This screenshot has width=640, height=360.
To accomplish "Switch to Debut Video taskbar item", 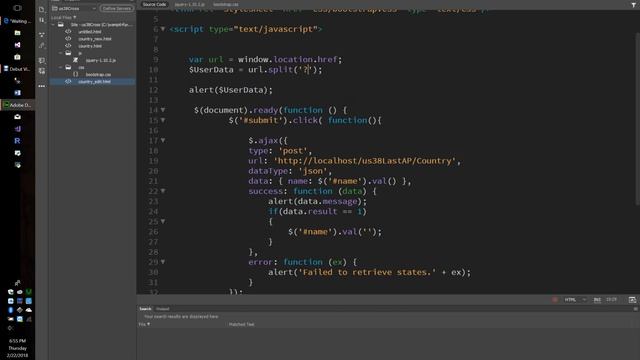I will coord(17,69).
